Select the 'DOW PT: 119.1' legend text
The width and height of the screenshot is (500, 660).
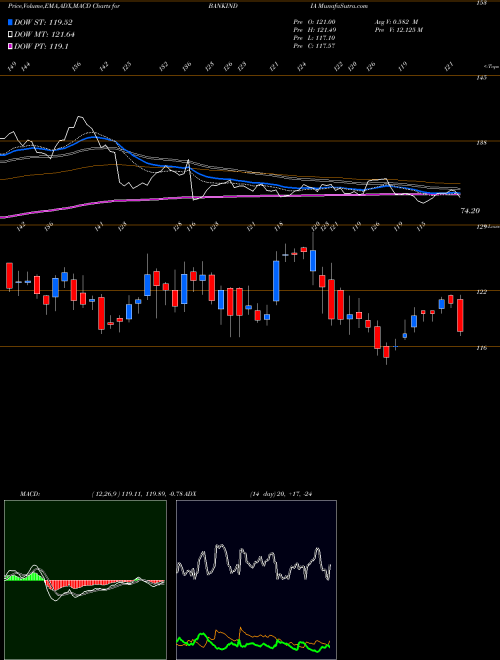click(41, 46)
